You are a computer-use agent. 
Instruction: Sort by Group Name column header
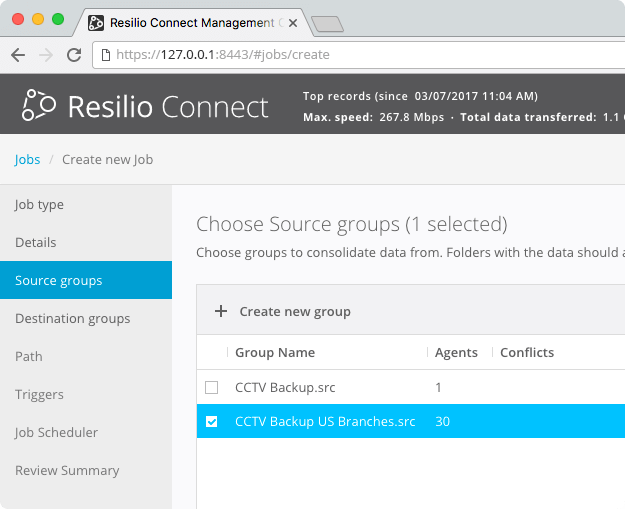tap(275, 352)
